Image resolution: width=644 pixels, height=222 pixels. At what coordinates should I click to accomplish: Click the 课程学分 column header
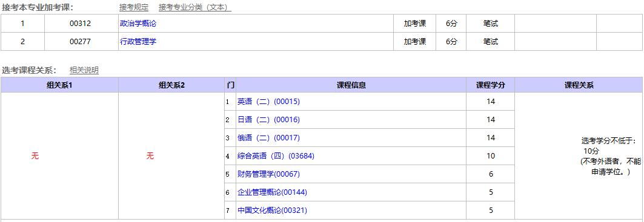pos(490,85)
